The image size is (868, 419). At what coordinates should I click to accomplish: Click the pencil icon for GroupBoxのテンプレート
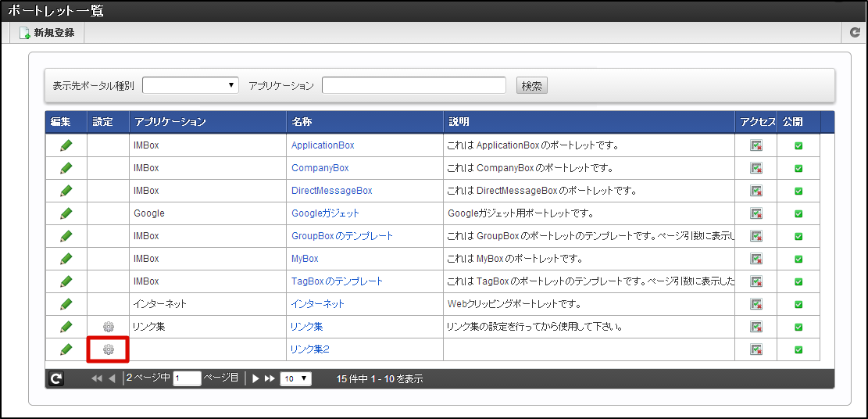point(66,236)
